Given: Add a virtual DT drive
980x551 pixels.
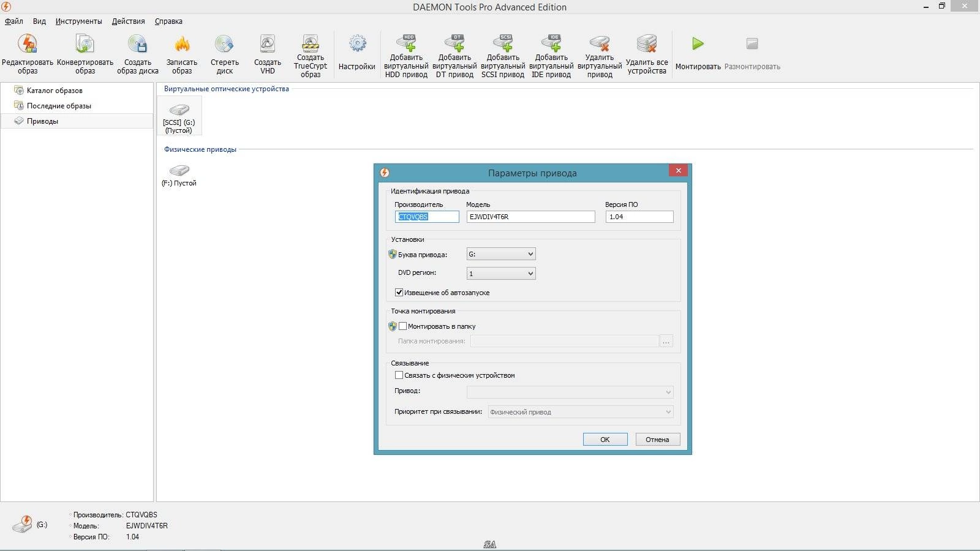Looking at the screenshot, I should point(454,56).
